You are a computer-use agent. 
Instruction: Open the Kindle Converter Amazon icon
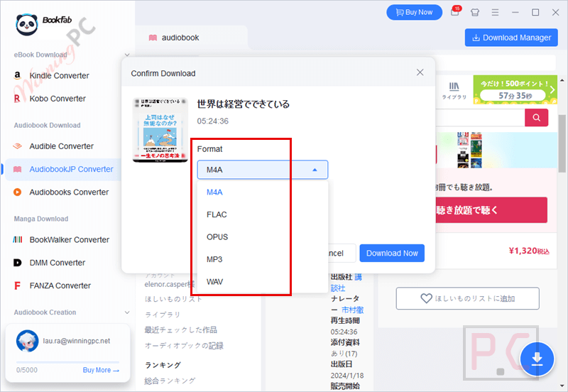[17, 75]
